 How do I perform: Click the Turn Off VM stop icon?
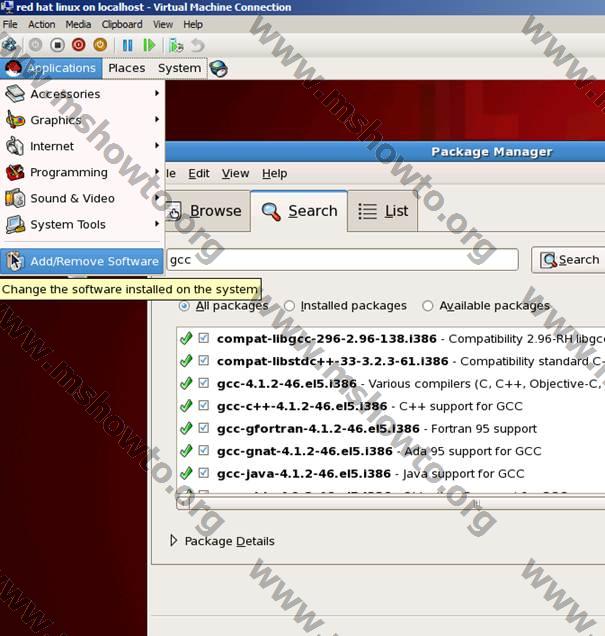click(x=57, y=45)
